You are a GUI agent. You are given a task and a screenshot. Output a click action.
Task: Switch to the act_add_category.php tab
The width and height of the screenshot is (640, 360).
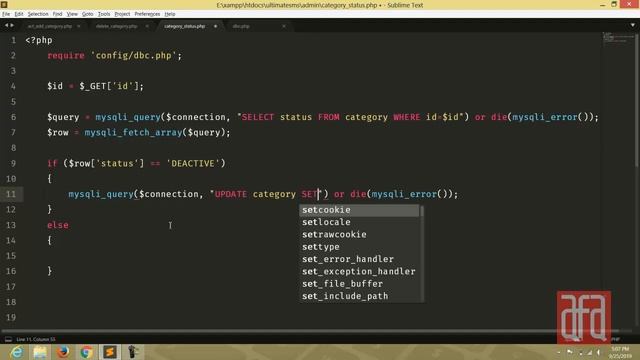(x=50, y=26)
